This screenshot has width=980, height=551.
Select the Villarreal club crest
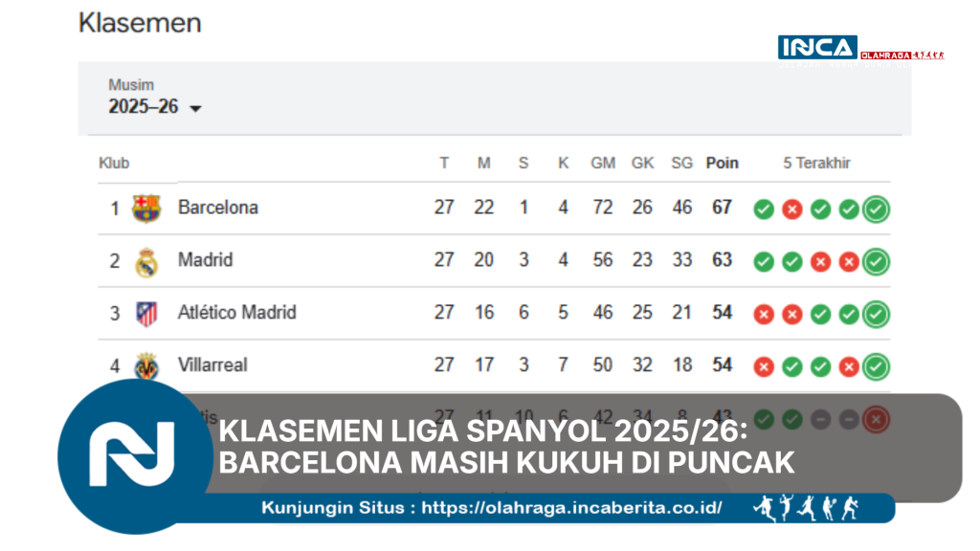click(145, 365)
